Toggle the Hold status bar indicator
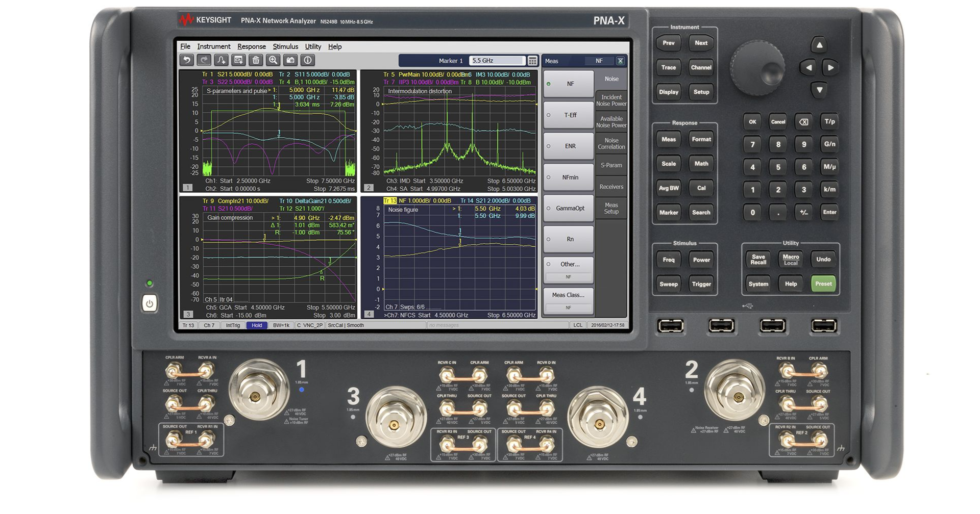The width and height of the screenshot is (980, 514). (257, 325)
